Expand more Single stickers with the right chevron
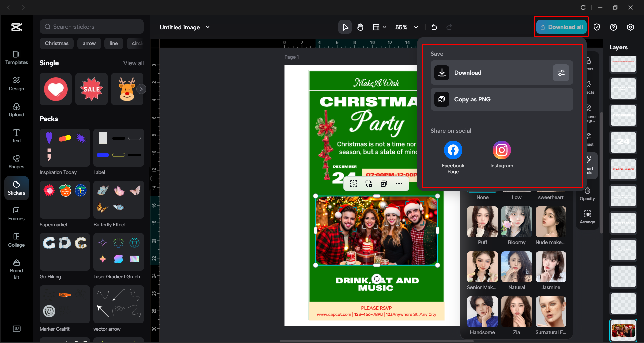 [141, 89]
